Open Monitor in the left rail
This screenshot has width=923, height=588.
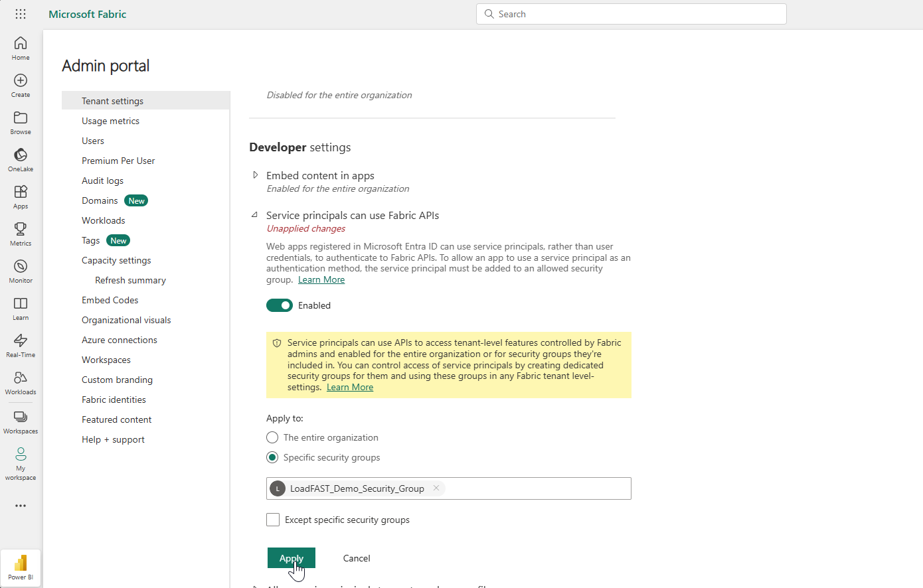[x=21, y=271]
